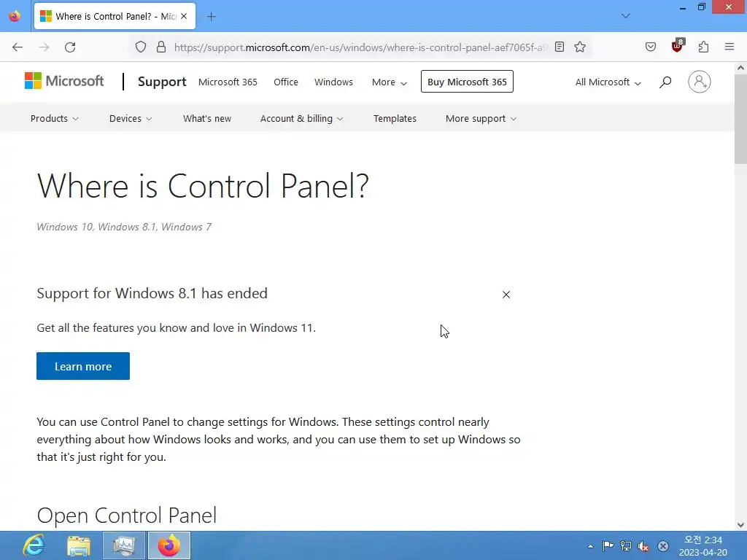View site security padlock information
This screenshot has width=747, height=560.
(x=161, y=47)
